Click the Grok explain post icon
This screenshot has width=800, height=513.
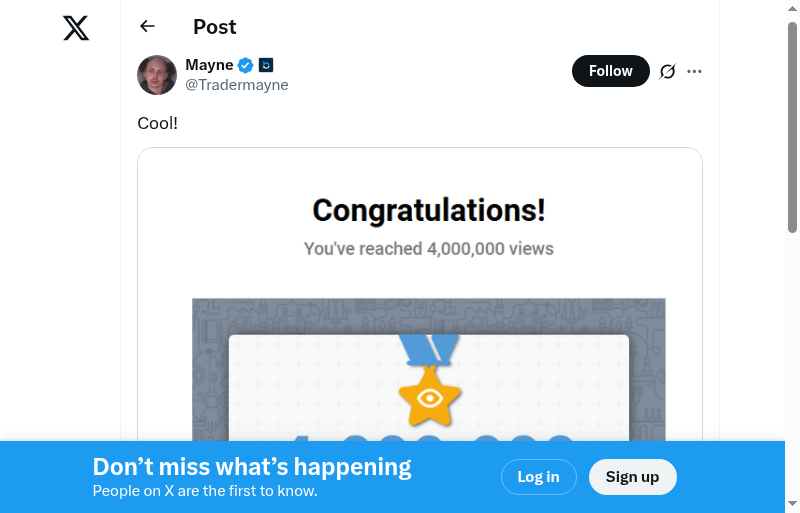[x=668, y=71]
